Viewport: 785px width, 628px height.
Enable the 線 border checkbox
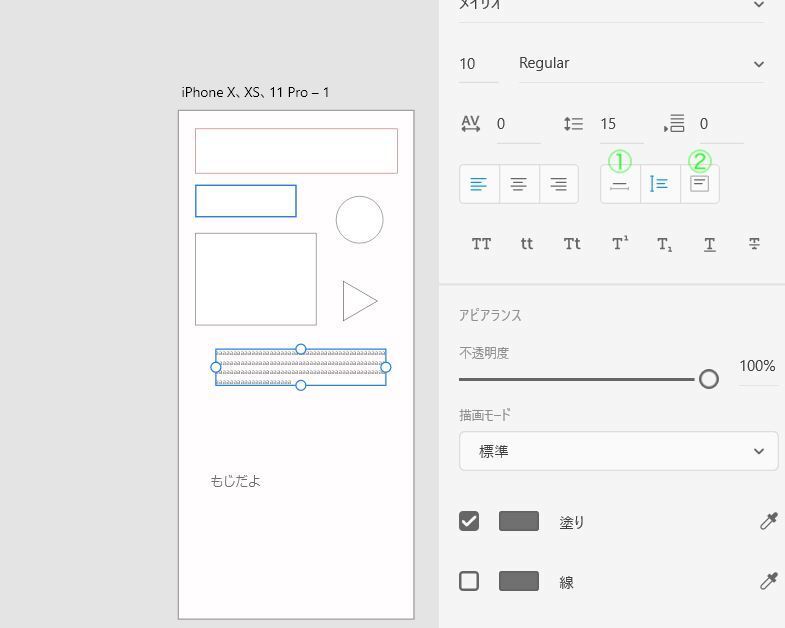469,581
